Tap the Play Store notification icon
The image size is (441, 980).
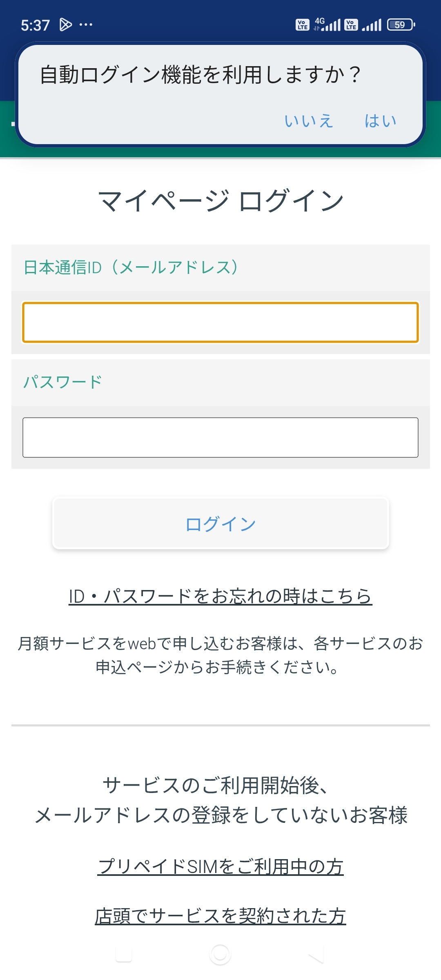click(x=65, y=25)
